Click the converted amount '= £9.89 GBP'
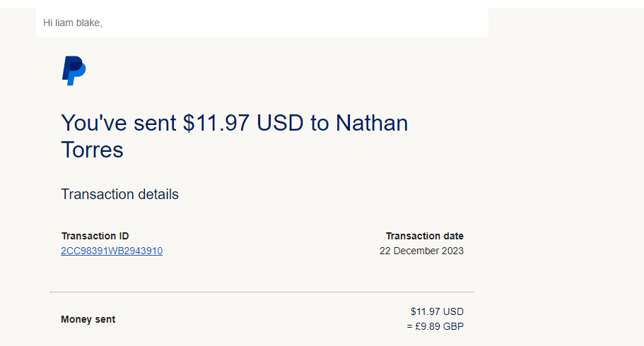 pos(435,326)
